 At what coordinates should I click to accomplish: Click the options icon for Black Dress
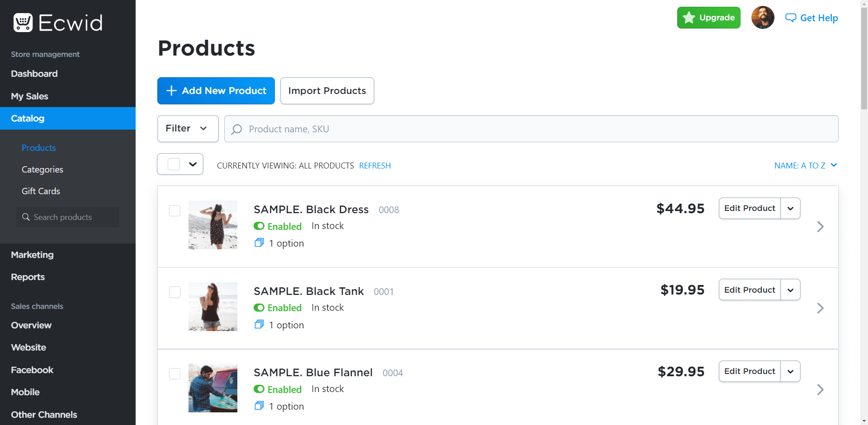[259, 243]
